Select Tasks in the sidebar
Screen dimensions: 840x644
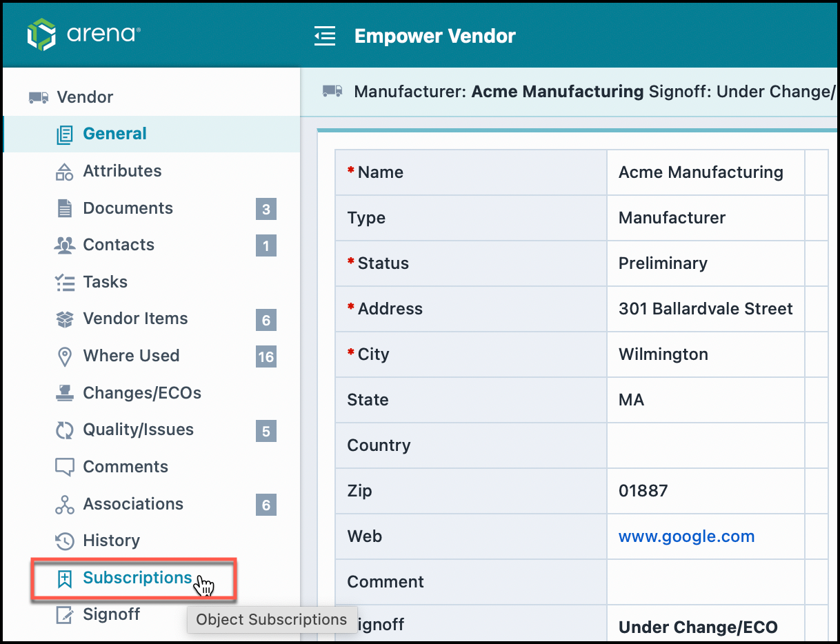point(105,282)
